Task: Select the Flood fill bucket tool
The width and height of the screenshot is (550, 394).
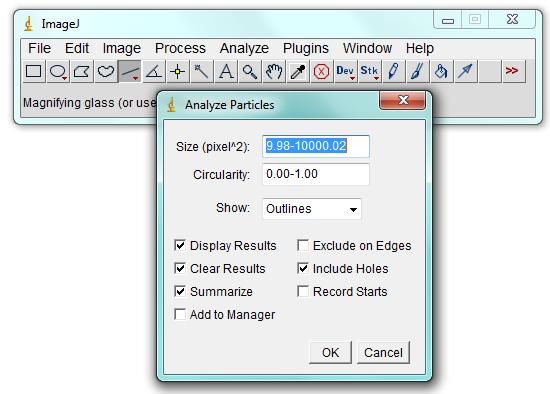Action: (x=441, y=71)
